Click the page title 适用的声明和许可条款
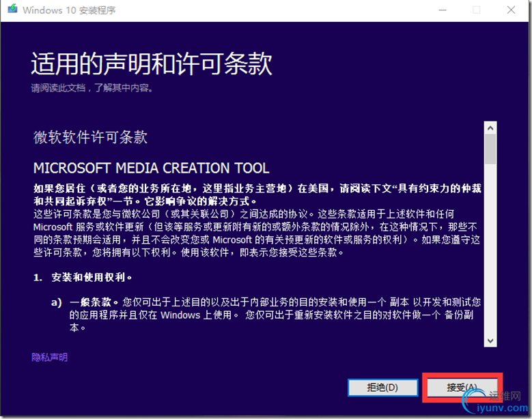 pos(152,63)
